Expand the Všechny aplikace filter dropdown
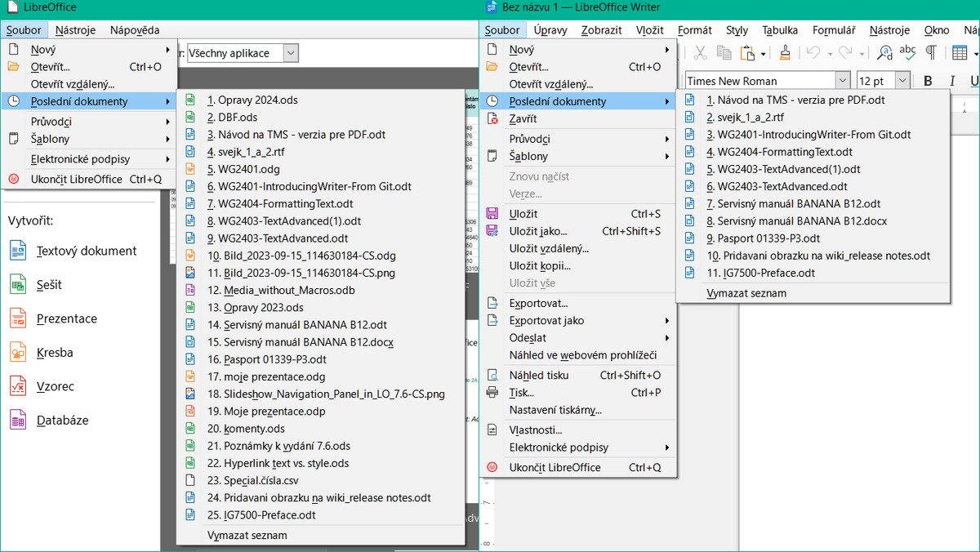 click(x=291, y=53)
